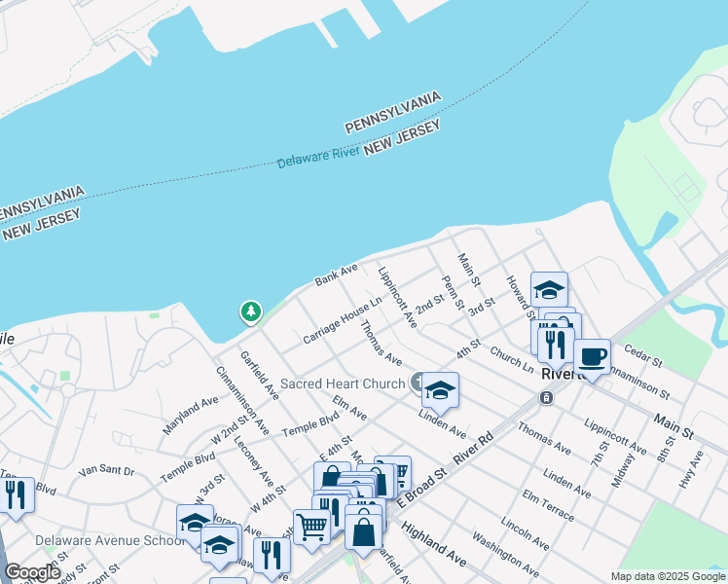The width and height of the screenshot is (728, 584).
Task: Click school marker beside Sacred Heart Church
Action: pos(440,392)
